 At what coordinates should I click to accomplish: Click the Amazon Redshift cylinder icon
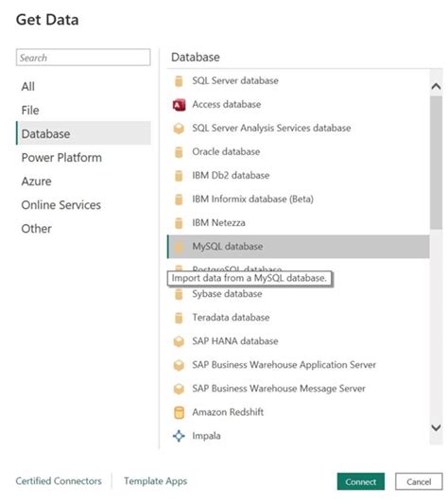coord(179,412)
